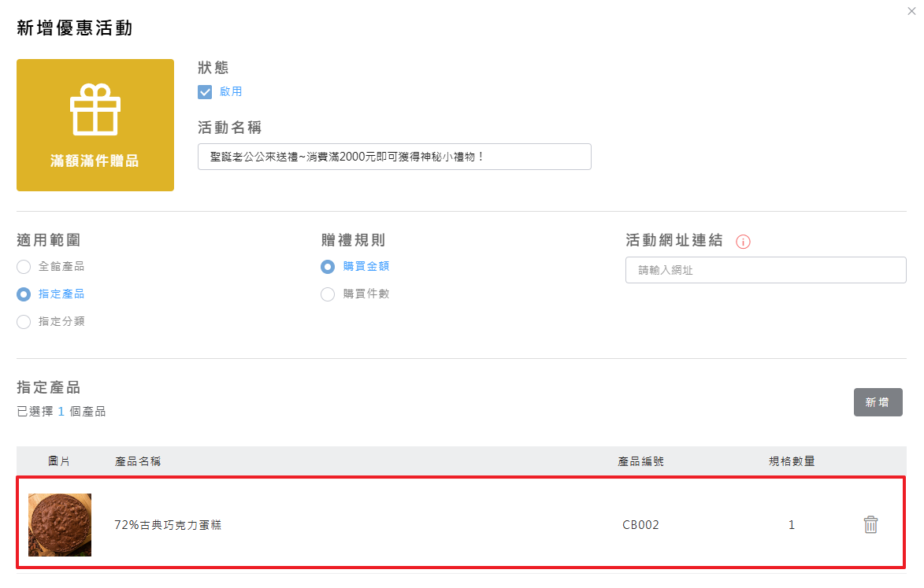Click the product code CB002

640,525
